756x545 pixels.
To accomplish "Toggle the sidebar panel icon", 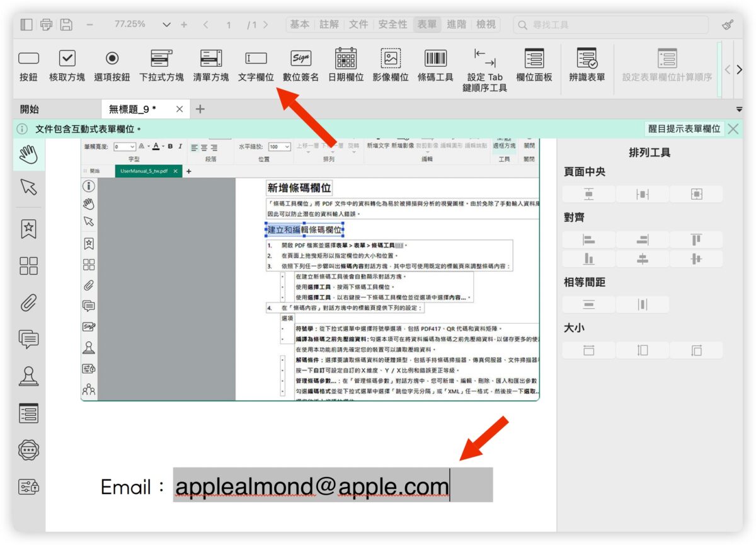I will point(26,25).
